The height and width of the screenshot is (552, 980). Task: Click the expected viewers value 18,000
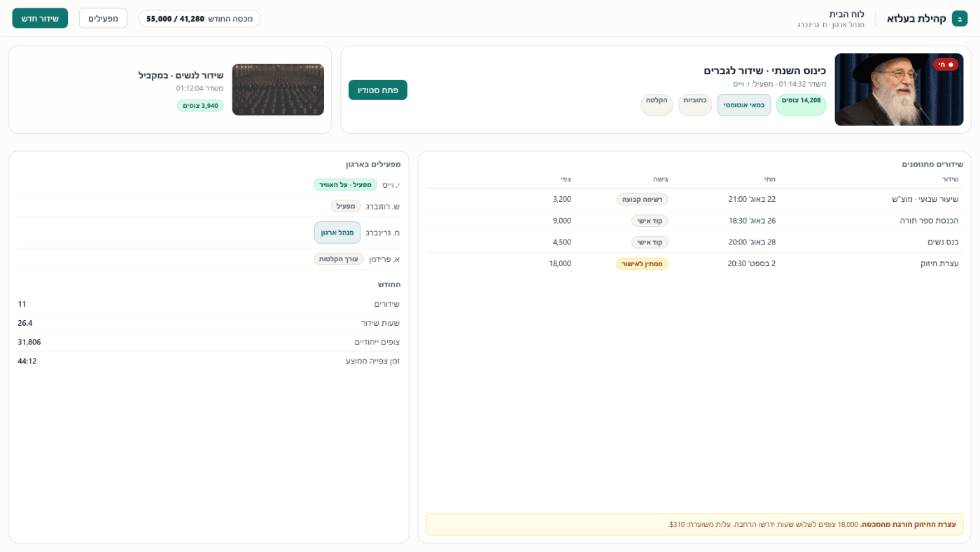[560, 264]
